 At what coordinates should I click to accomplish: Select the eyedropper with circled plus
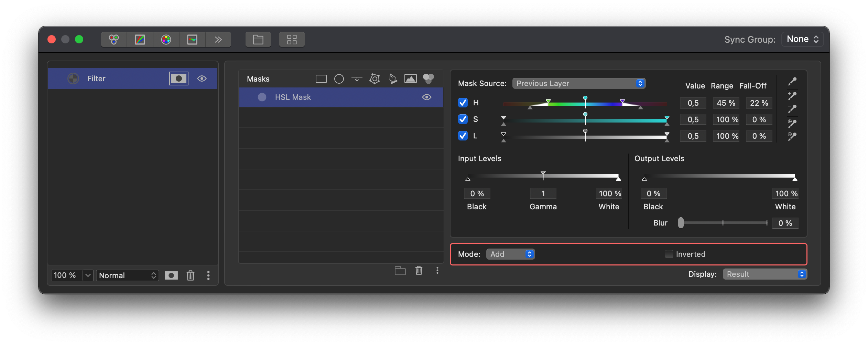(792, 123)
